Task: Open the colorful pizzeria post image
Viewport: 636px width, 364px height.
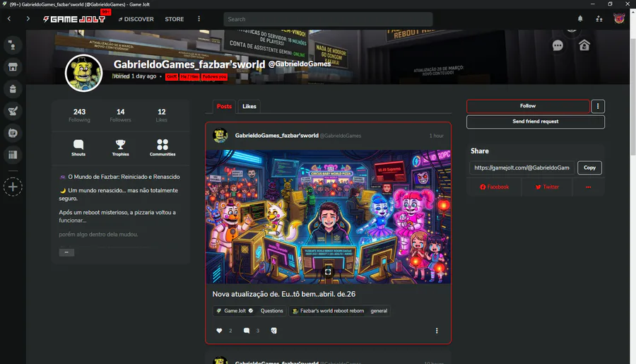Action: (x=328, y=217)
